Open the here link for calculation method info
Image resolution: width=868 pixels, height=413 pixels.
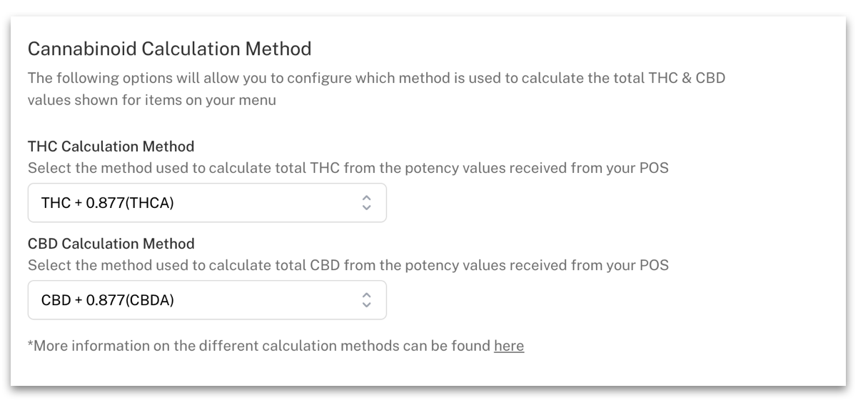coord(509,345)
